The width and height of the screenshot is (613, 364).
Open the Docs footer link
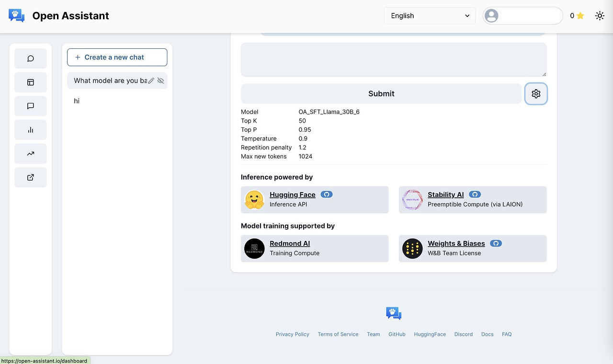(488, 334)
